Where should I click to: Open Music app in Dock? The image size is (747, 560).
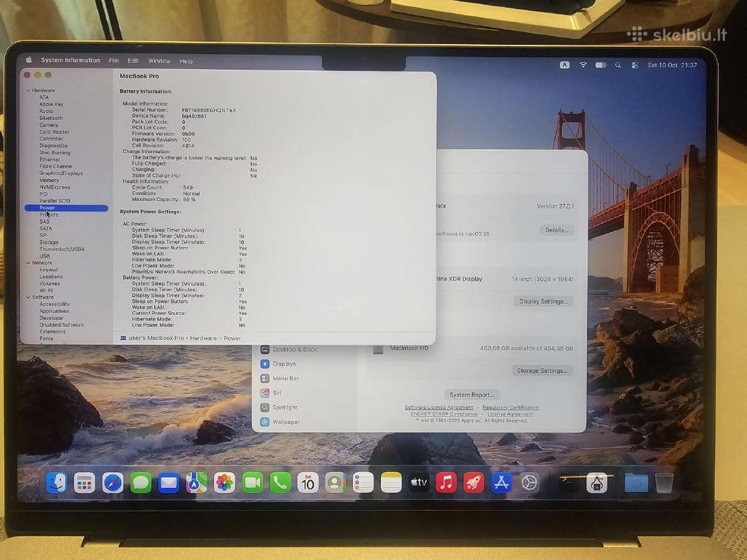(446, 482)
